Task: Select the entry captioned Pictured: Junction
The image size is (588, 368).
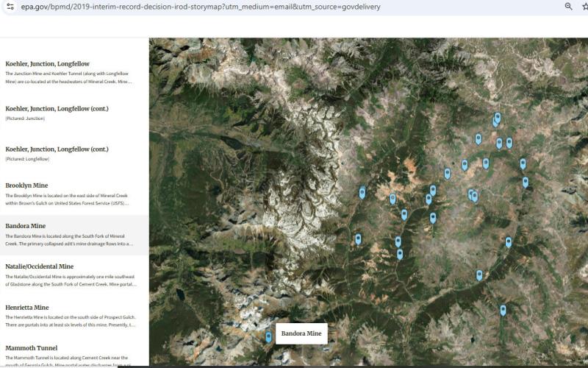Action: click(74, 113)
